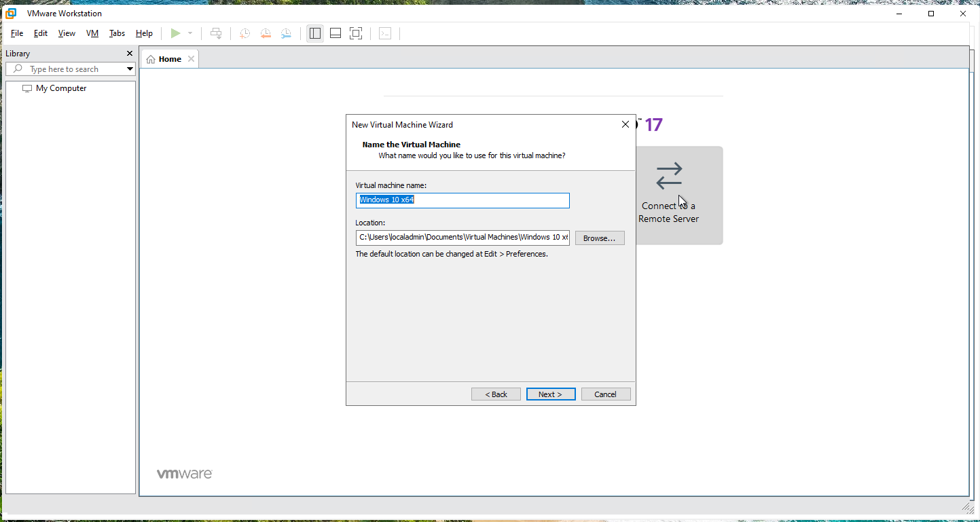Click the full screen mode icon

pos(356,33)
